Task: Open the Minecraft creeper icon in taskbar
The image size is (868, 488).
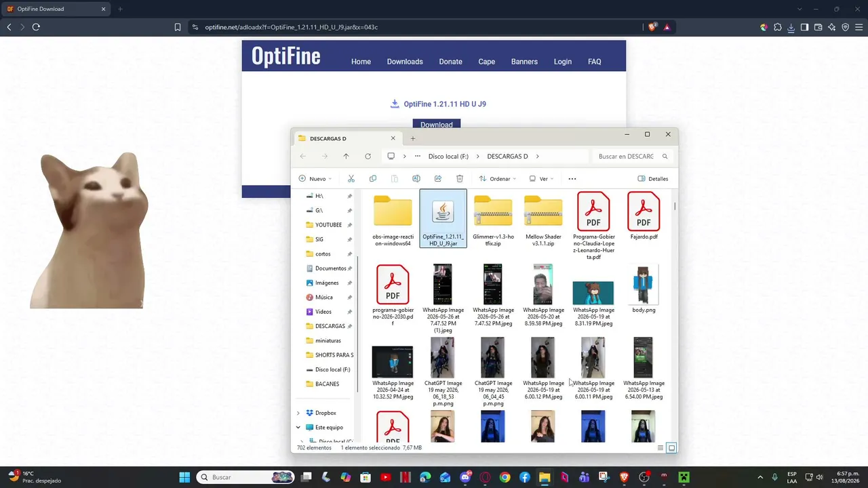Action: point(684,477)
